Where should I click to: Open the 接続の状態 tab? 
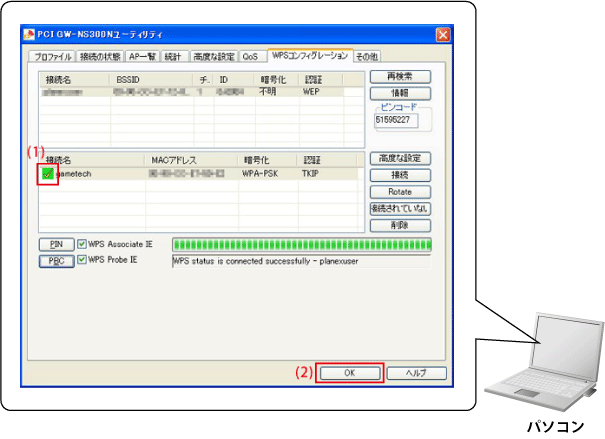coord(101,57)
